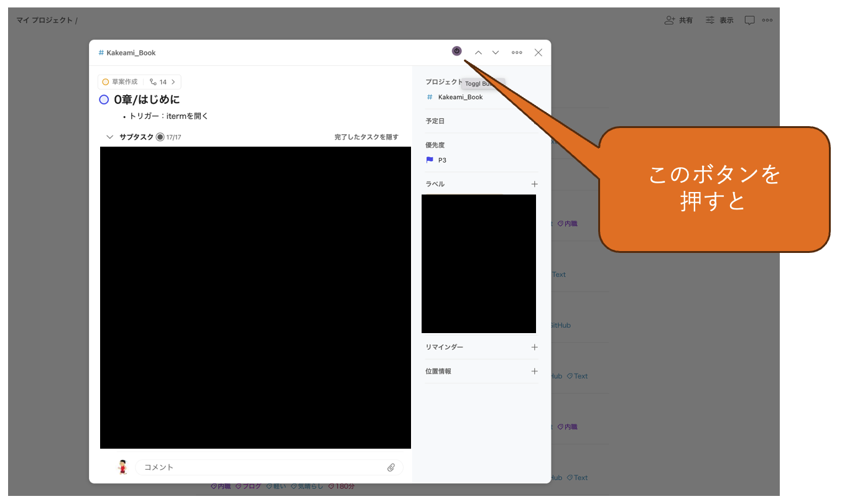Viewport: 860px width, 504px height.
Task: Click the 共有 share icon
Action: point(678,19)
